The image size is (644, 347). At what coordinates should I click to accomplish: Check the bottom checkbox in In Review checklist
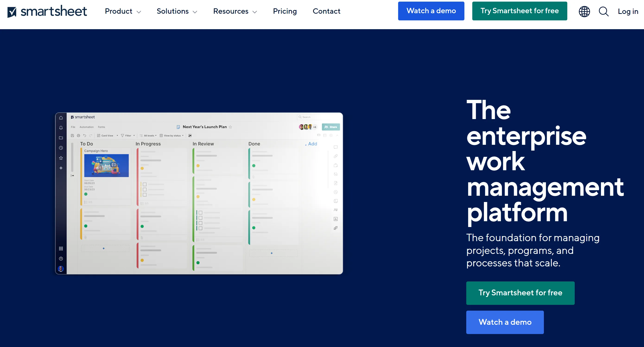click(x=200, y=228)
